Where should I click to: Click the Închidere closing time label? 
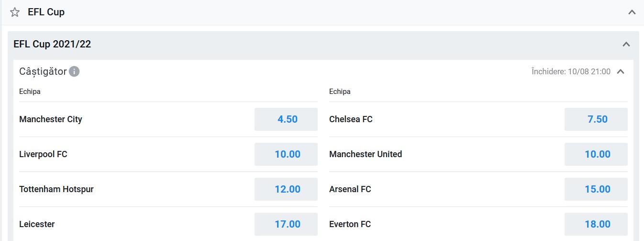(x=571, y=72)
